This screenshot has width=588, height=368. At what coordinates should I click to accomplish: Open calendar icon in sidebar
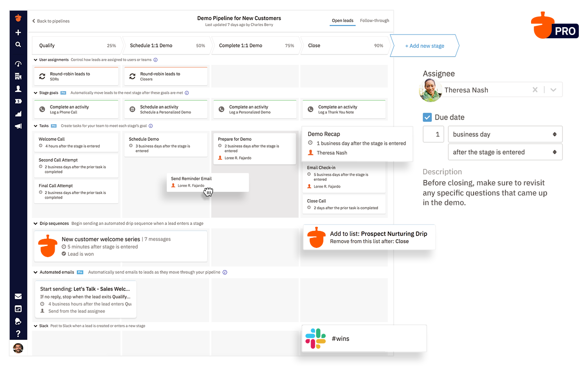coord(18,309)
